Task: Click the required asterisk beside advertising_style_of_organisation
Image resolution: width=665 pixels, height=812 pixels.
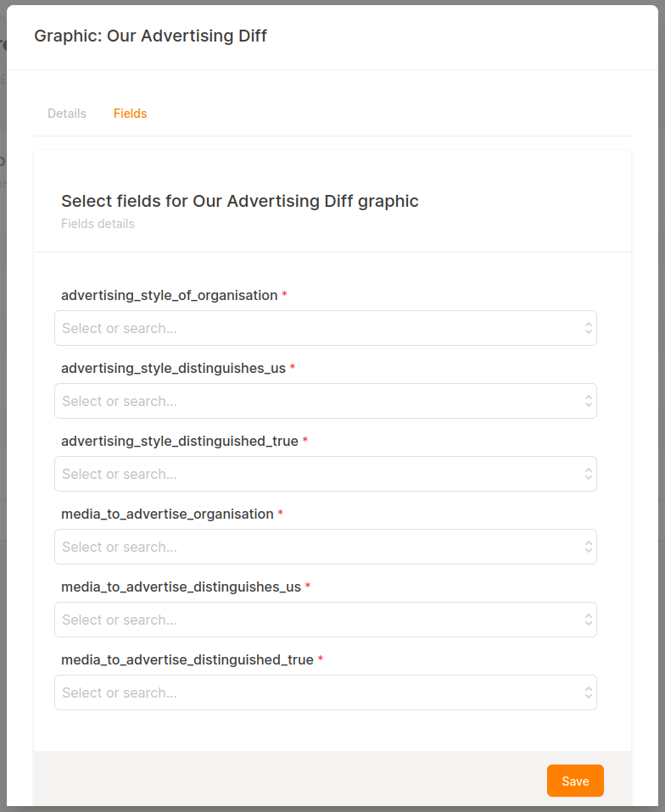Action: [x=284, y=295]
